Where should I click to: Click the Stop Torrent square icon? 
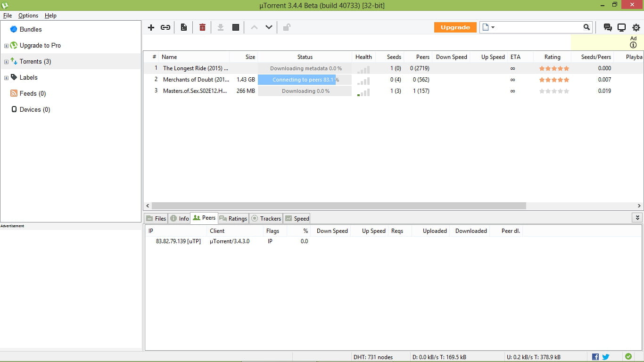point(236,27)
